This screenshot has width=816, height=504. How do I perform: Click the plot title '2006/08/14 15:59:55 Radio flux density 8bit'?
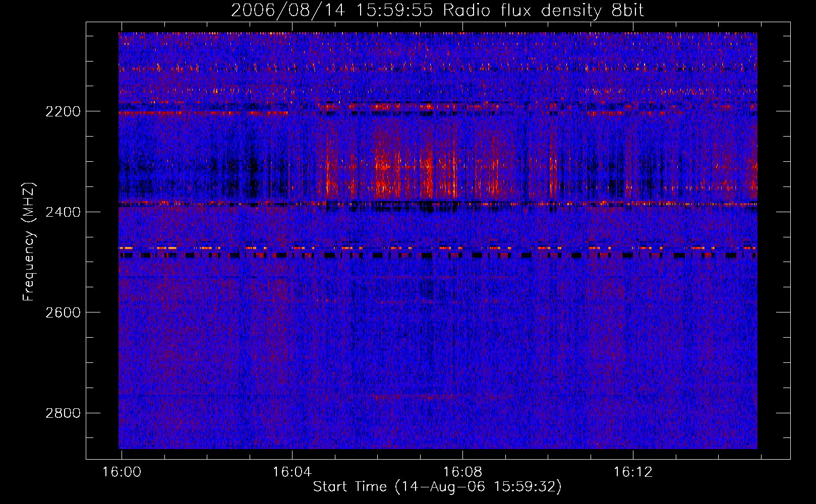(438, 10)
